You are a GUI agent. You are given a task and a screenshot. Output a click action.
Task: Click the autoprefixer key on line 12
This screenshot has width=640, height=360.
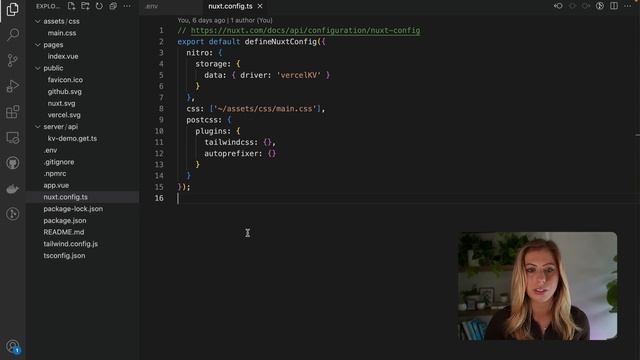tap(231, 154)
